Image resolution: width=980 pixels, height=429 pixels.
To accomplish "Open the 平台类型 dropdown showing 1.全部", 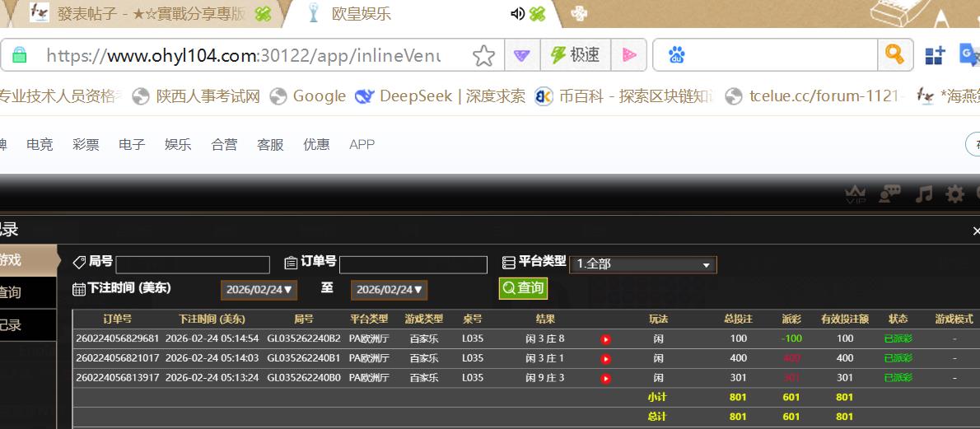I will 643,264.
